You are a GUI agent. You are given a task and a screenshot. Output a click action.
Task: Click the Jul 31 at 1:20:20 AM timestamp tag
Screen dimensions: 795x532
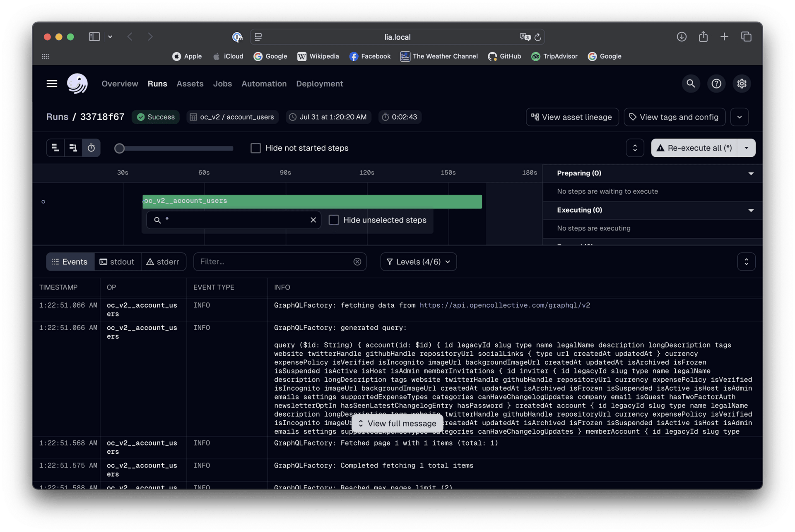click(x=328, y=117)
